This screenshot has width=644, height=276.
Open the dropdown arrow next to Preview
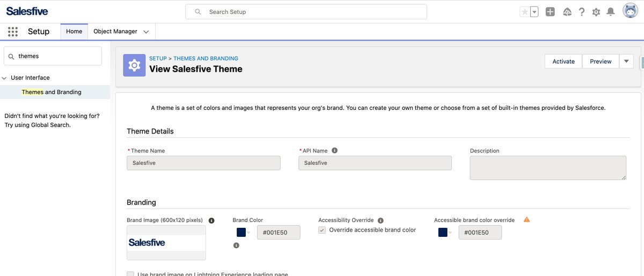pyautogui.click(x=626, y=61)
